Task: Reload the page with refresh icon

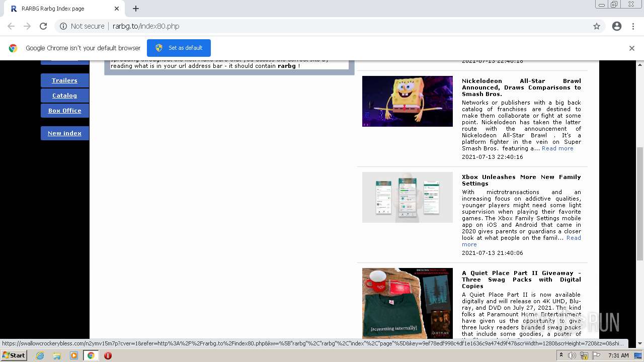Action: click(43, 26)
